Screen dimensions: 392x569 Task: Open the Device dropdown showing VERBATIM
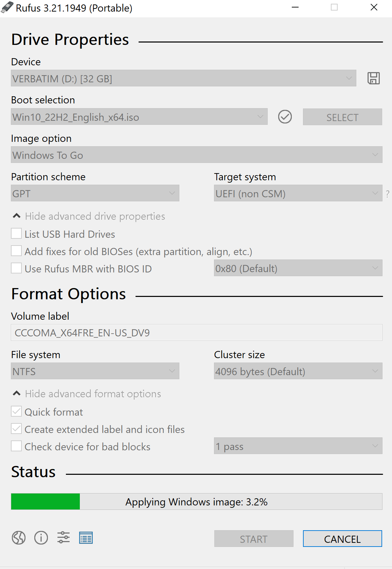pyautogui.click(x=183, y=78)
